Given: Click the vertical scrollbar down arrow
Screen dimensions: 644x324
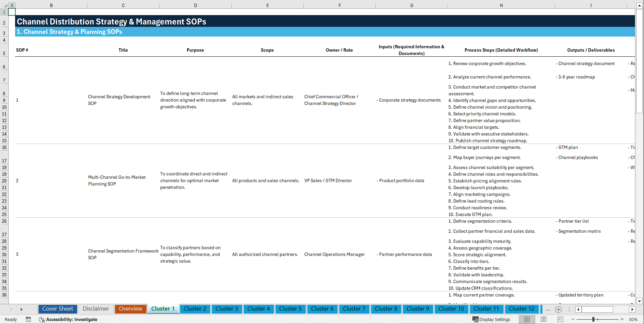Looking at the screenshot, I should 640,301.
